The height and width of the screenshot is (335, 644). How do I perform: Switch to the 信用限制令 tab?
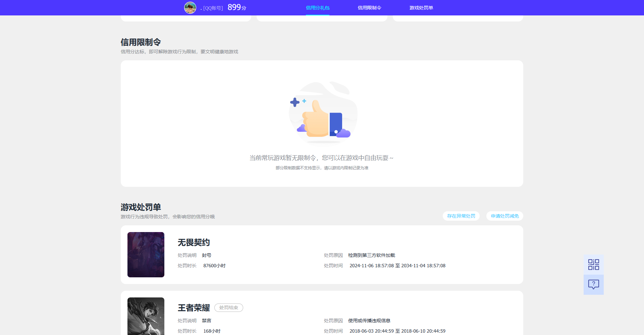[x=370, y=7]
